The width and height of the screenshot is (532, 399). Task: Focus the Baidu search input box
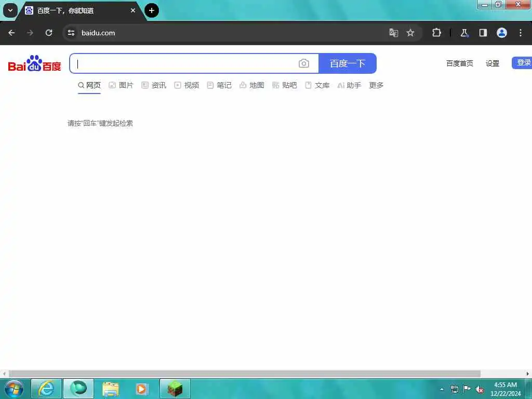click(x=183, y=63)
